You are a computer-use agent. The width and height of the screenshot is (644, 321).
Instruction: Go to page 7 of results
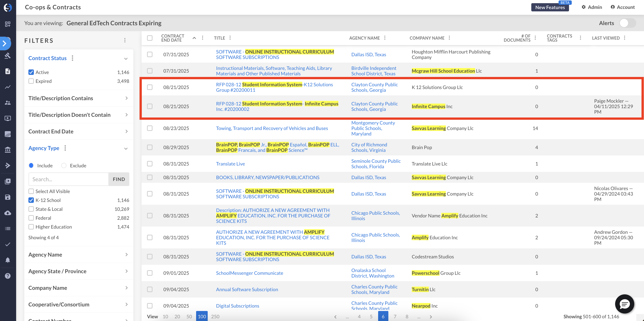coord(395,316)
